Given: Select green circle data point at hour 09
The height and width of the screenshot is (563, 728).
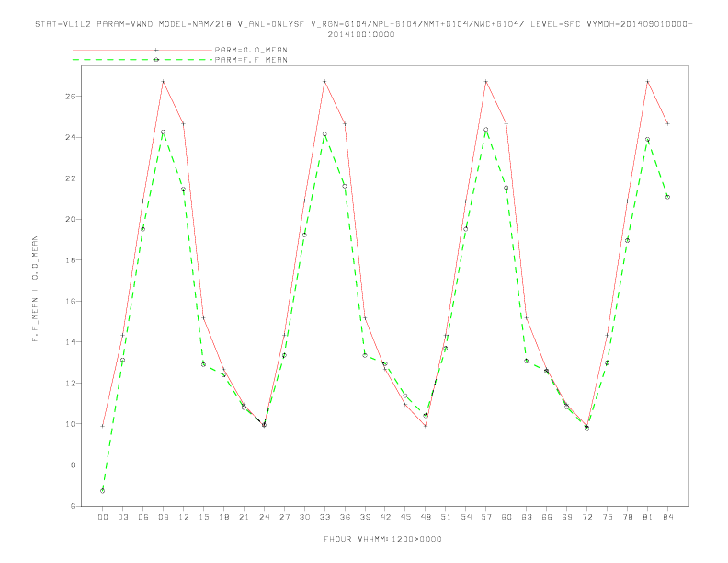Looking at the screenshot, I should 163,132.
